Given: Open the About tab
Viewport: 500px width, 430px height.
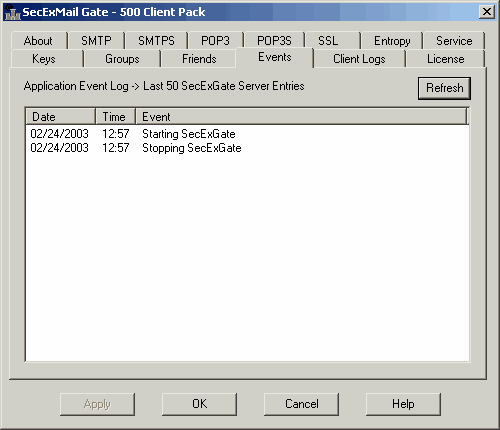Looking at the screenshot, I should point(39,41).
